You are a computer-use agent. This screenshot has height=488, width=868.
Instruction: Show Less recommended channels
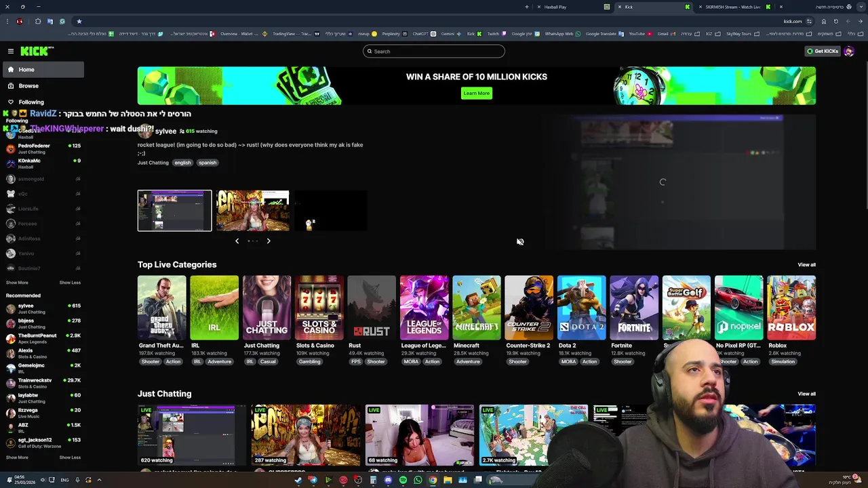(x=70, y=457)
